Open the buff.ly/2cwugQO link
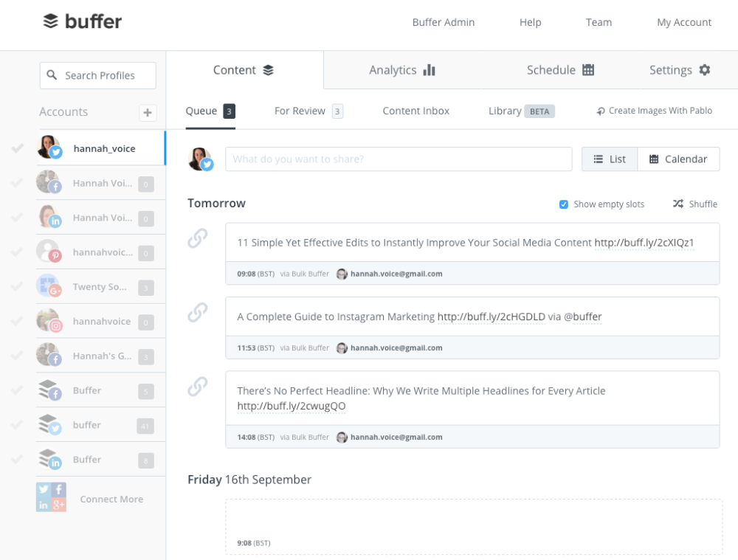This screenshot has height=560, width=738. pyautogui.click(x=291, y=406)
